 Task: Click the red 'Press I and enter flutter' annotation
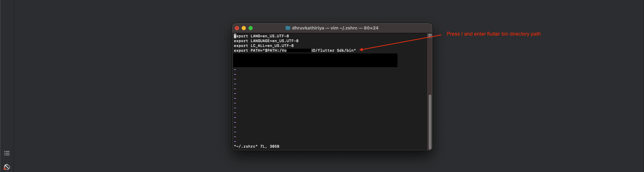coord(493,34)
